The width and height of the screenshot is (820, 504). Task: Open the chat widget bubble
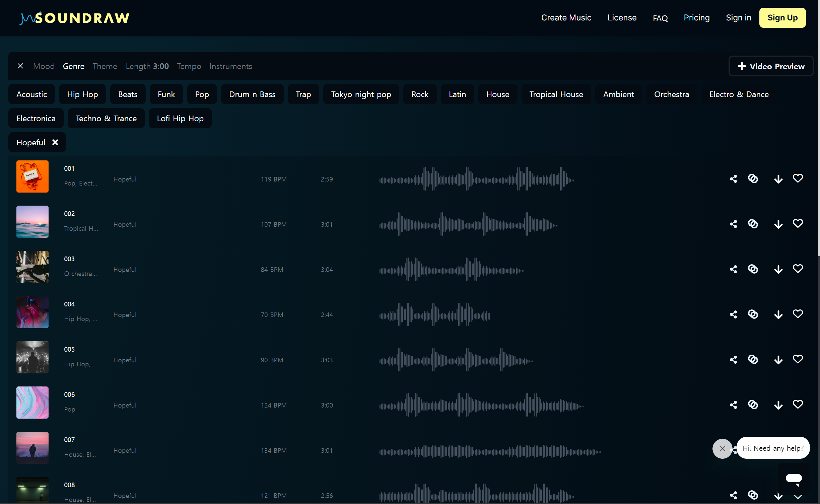point(794,478)
